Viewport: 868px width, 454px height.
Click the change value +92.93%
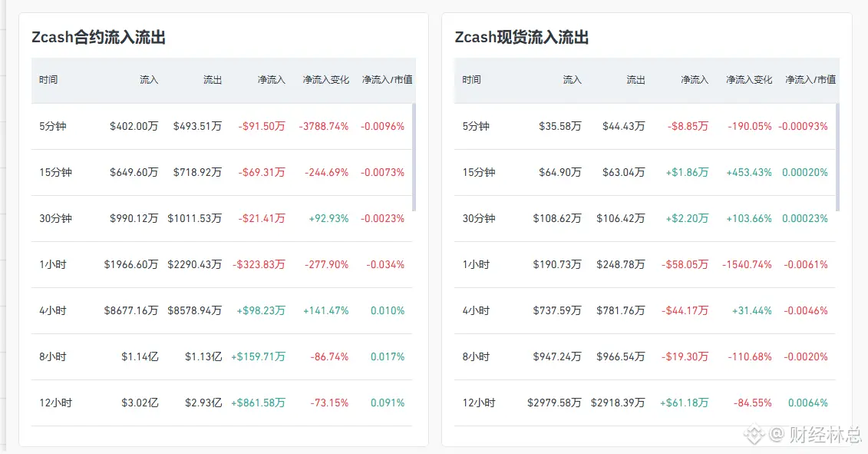pyautogui.click(x=328, y=218)
